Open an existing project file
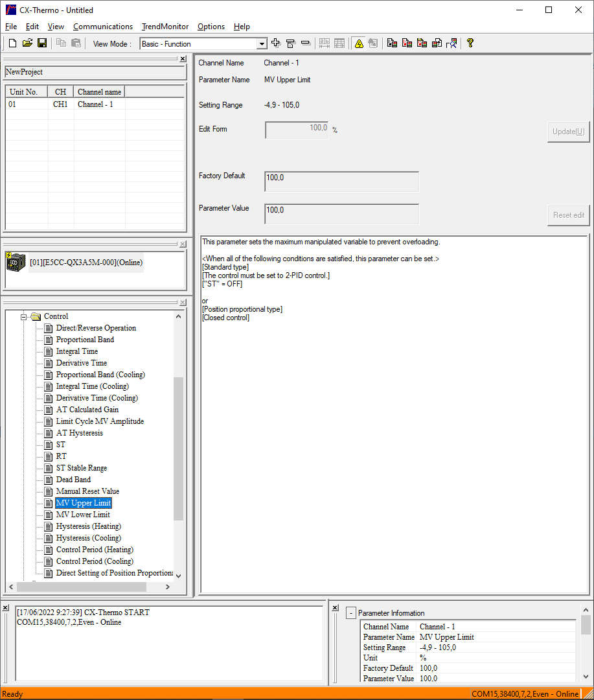This screenshot has width=594, height=700. [x=27, y=43]
